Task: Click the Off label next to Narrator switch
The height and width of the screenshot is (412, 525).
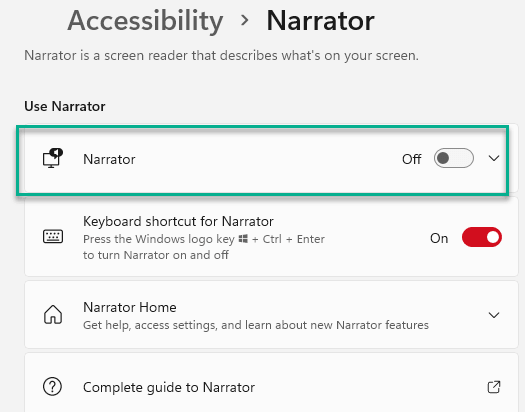Action: tap(411, 159)
